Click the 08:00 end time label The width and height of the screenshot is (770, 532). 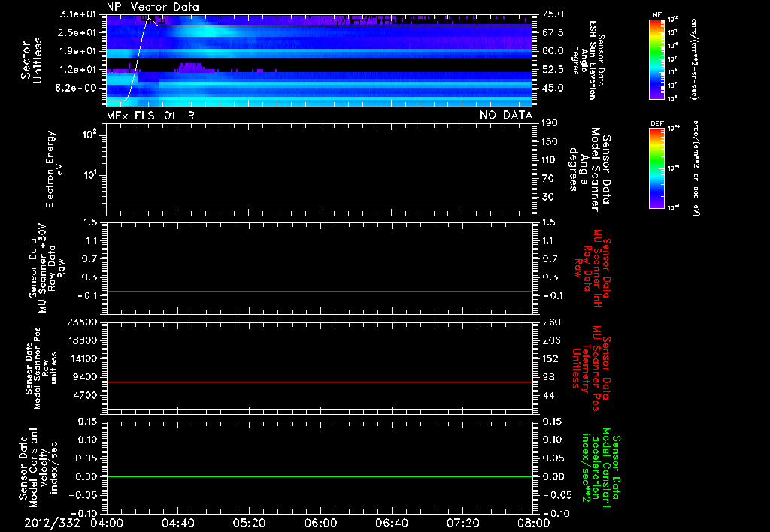(532, 522)
